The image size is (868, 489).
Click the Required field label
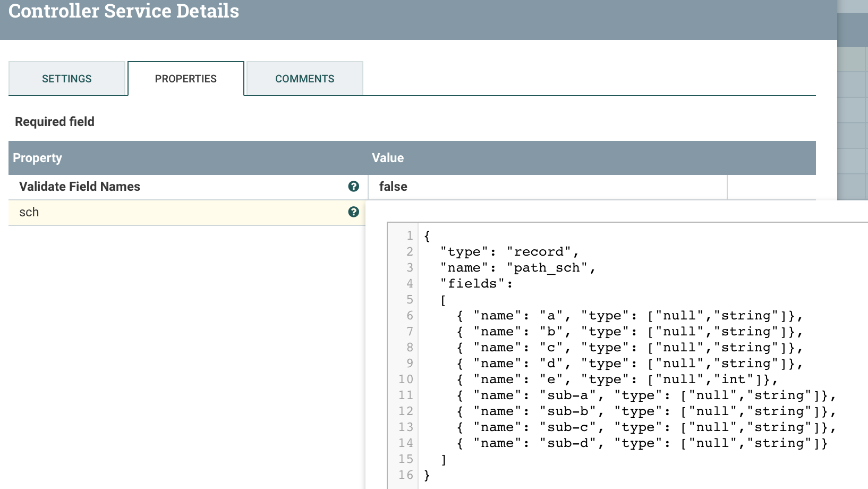click(x=55, y=122)
